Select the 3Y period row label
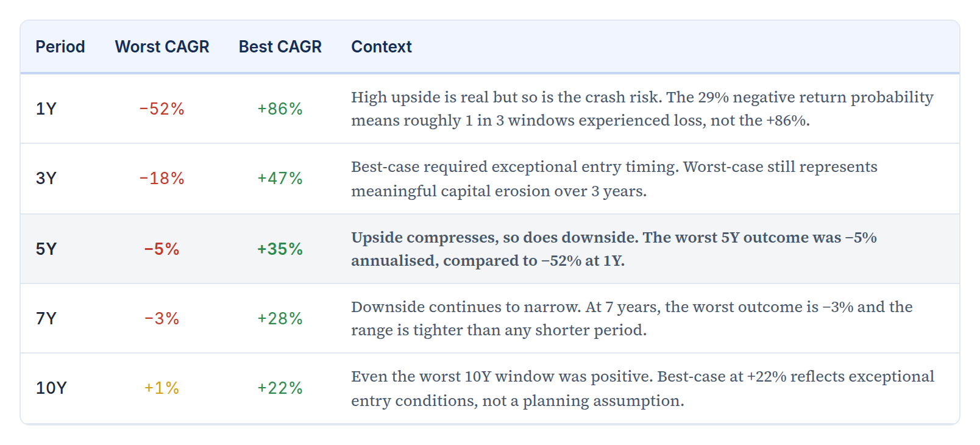 point(46,179)
